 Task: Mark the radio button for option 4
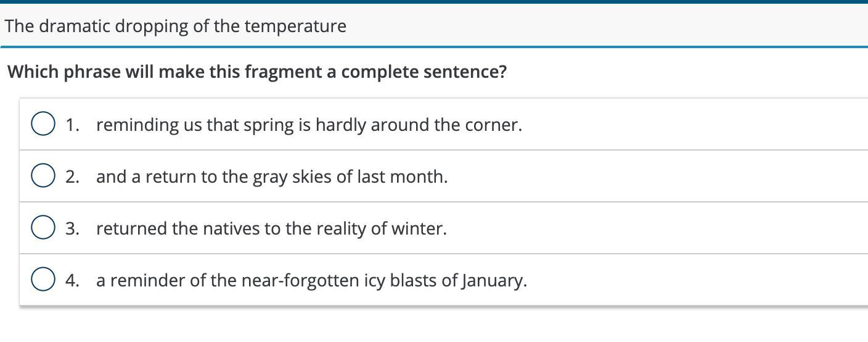click(43, 280)
